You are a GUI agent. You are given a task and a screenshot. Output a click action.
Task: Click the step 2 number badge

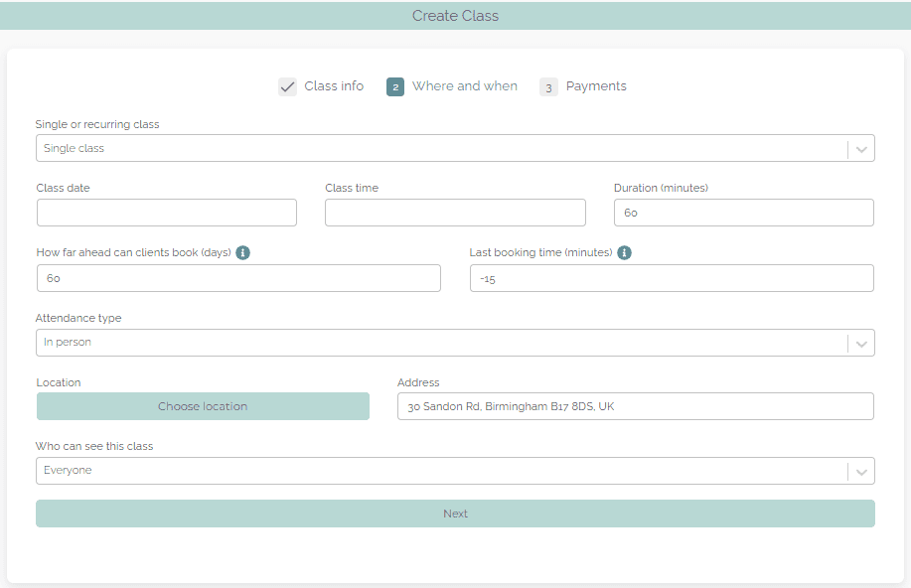click(x=395, y=86)
